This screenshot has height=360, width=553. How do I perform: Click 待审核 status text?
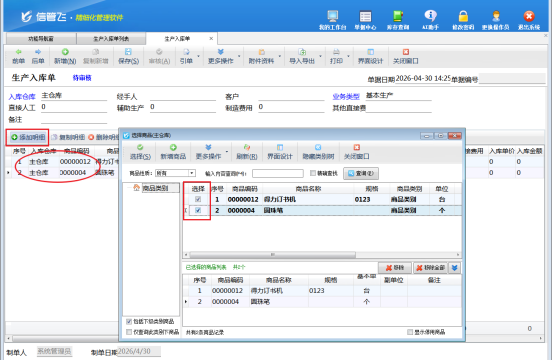[82, 78]
